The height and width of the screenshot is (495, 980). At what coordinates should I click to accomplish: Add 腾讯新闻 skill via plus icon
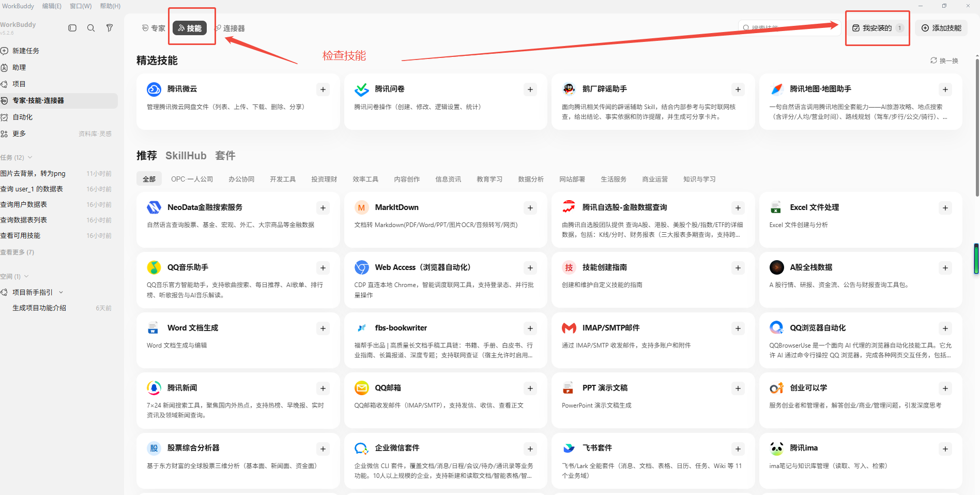pyautogui.click(x=323, y=388)
